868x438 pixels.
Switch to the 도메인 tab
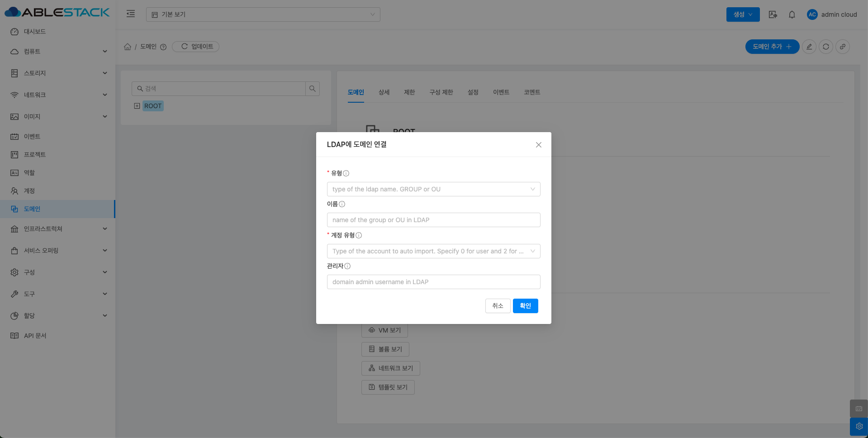click(356, 92)
